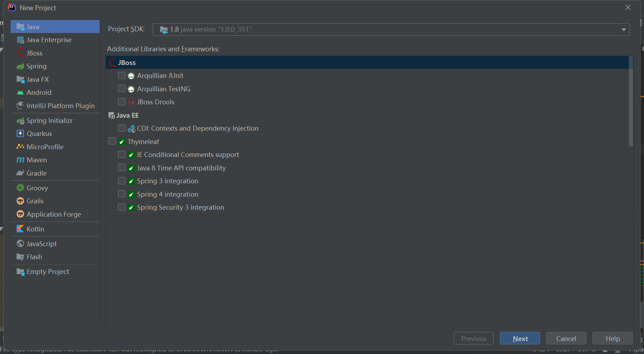Check IE Conditional Comments support
Screen dimensions: 644x354
click(122, 155)
